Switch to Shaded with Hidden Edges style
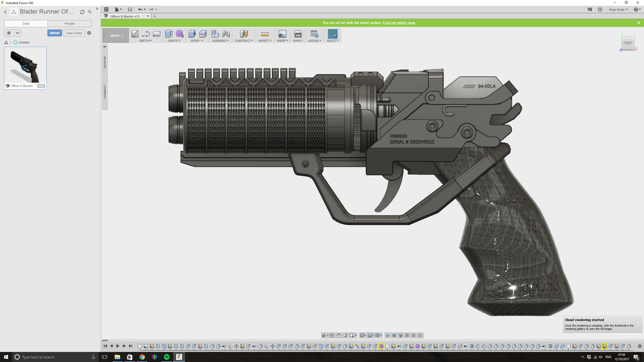This screenshot has width=644, height=362. tap(394, 335)
